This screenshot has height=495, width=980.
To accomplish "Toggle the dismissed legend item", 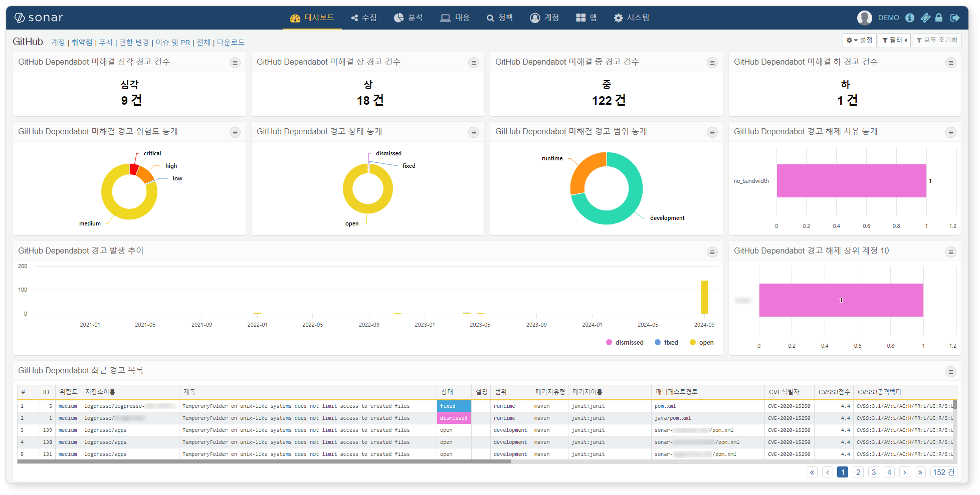I will pos(625,342).
